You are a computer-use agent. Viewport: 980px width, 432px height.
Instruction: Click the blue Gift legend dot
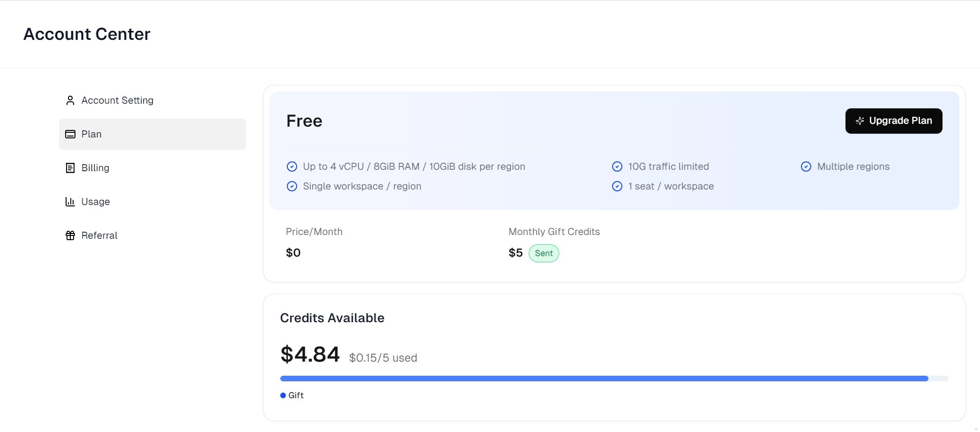pyautogui.click(x=283, y=395)
